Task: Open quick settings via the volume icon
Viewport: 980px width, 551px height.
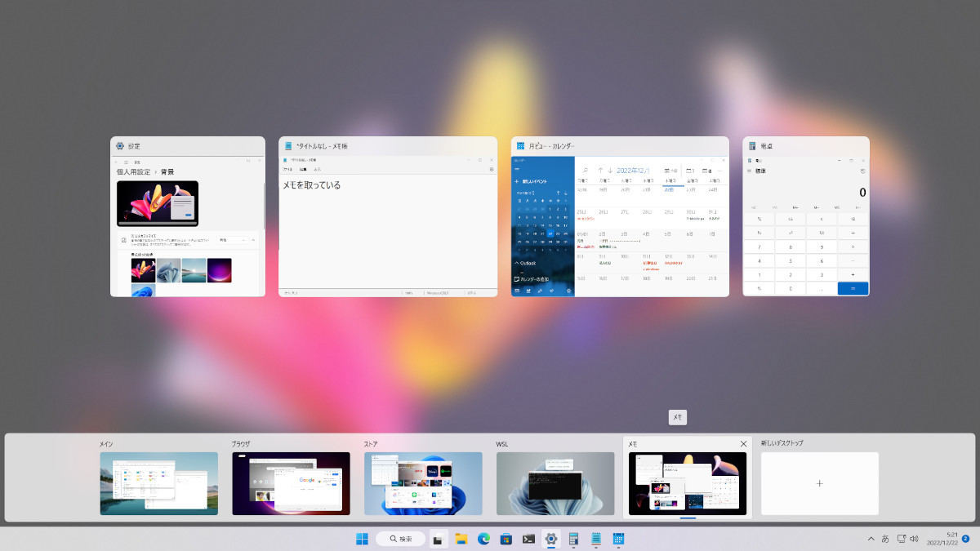Action: (x=914, y=539)
